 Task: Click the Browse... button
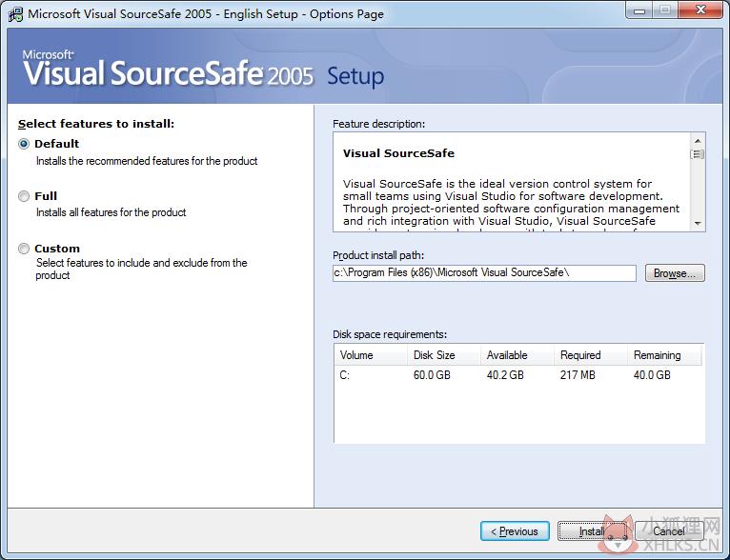(x=675, y=273)
